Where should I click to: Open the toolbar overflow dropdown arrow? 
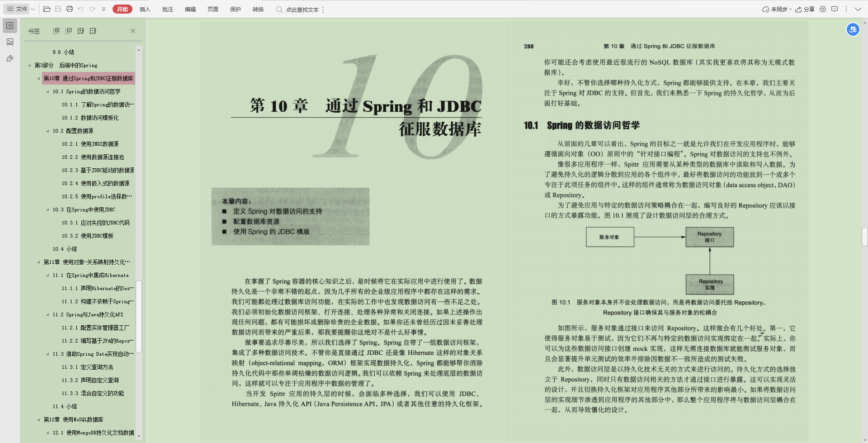pyautogui.click(x=104, y=9)
